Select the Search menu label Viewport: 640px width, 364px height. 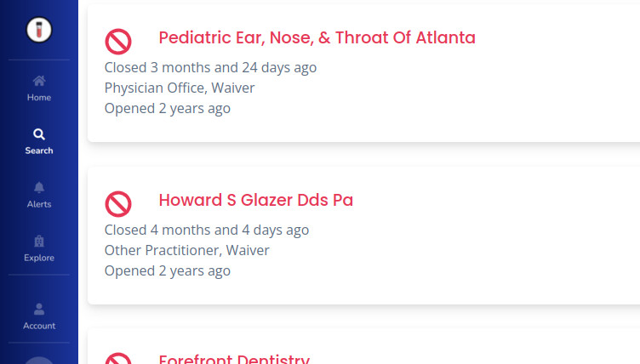[x=39, y=151]
